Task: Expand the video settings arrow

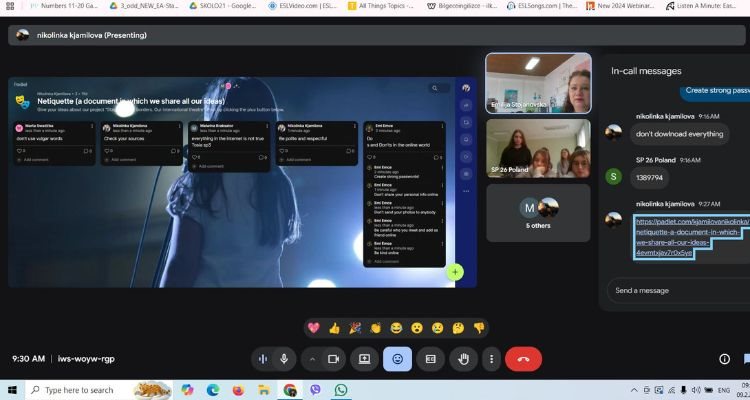Action: tap(312, 358)
